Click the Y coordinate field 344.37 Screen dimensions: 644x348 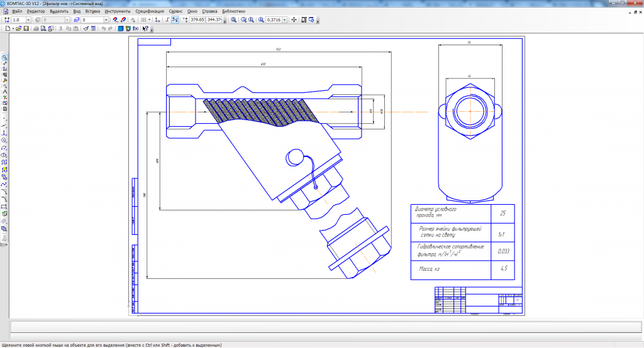pyautogui.click(x=214, y=19)
